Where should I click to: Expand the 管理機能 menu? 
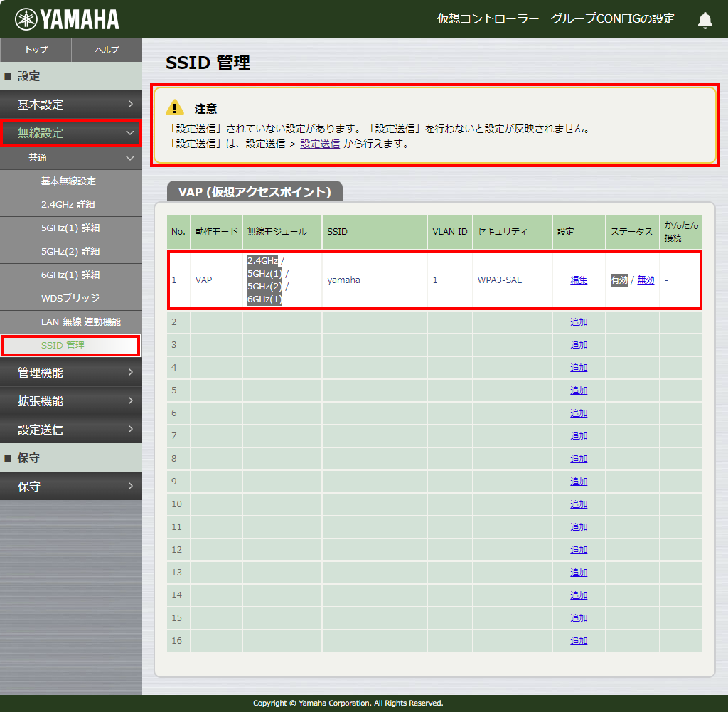(71, 373)
